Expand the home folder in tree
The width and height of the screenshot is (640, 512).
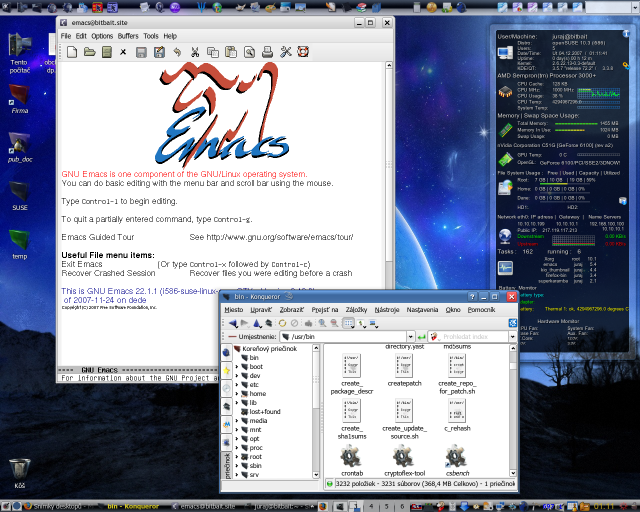point(237,394)
